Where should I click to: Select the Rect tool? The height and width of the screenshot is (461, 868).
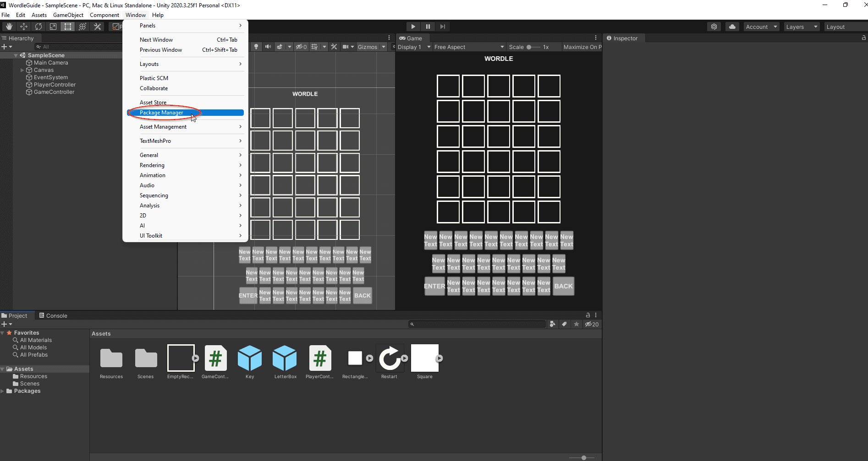(x=67, y=27)
